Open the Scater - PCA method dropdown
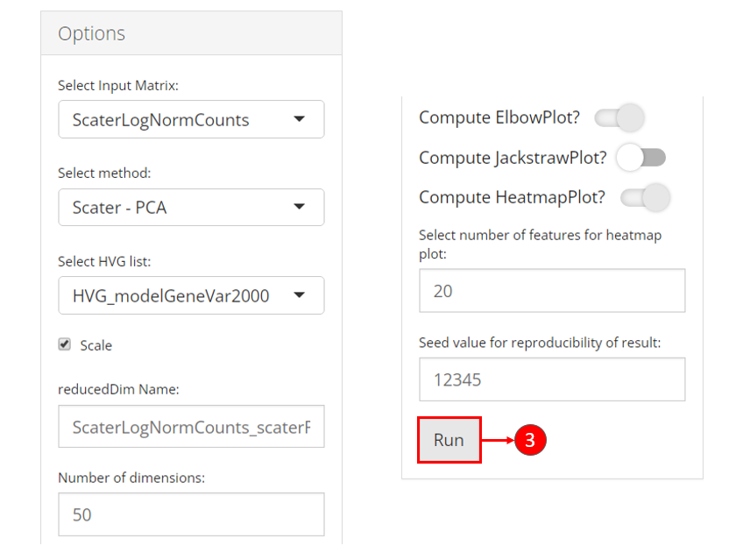 coord(191,207)
